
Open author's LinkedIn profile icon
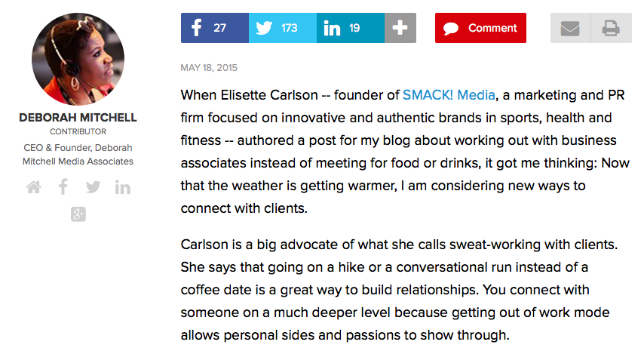point(123,187)
